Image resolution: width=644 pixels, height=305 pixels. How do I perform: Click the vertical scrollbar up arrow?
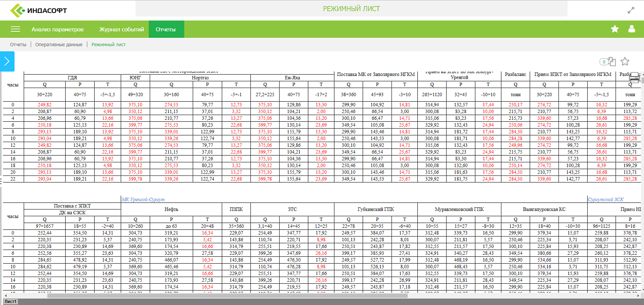(x=642, y=74)
